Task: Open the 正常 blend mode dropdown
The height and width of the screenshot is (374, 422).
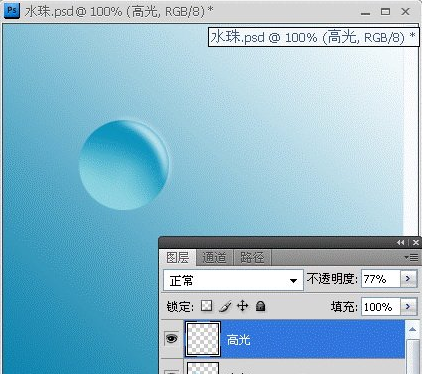Action: [233, 280]
